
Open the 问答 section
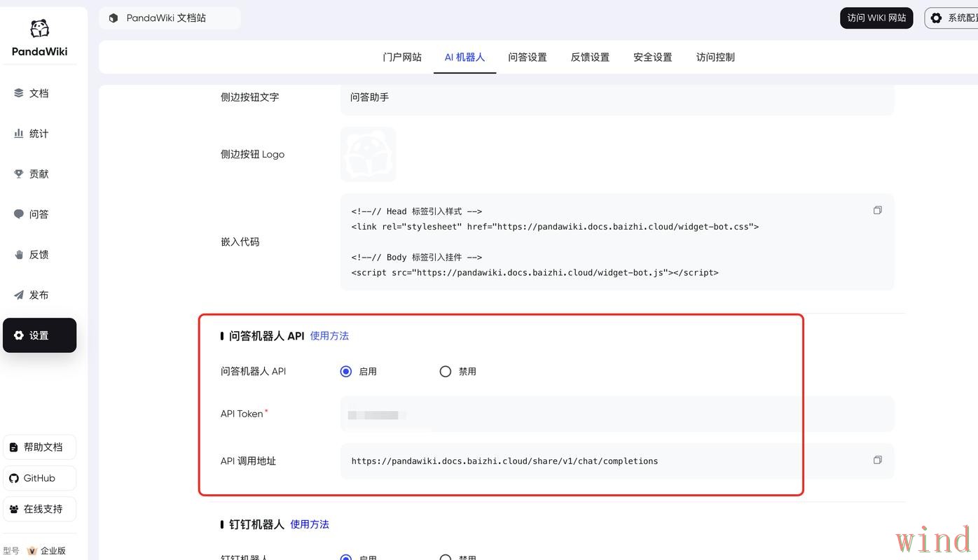click(39, 213)
